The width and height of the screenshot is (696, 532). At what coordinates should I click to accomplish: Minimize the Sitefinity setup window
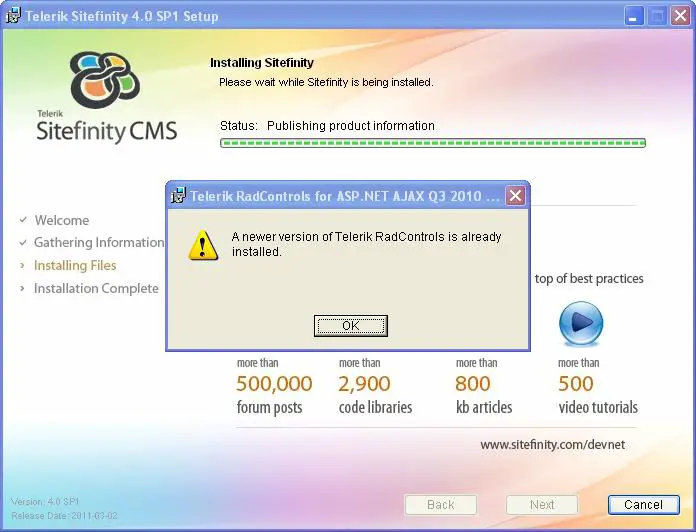pos(633,16)
